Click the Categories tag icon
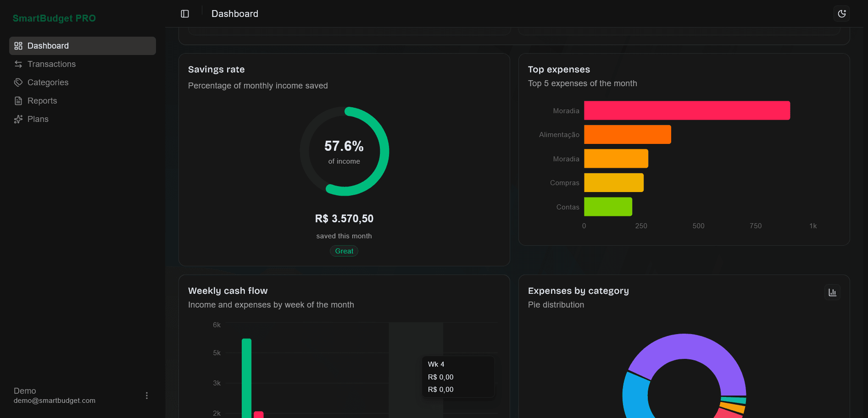This screenshot has width=868, height=418. pos(18,82)
